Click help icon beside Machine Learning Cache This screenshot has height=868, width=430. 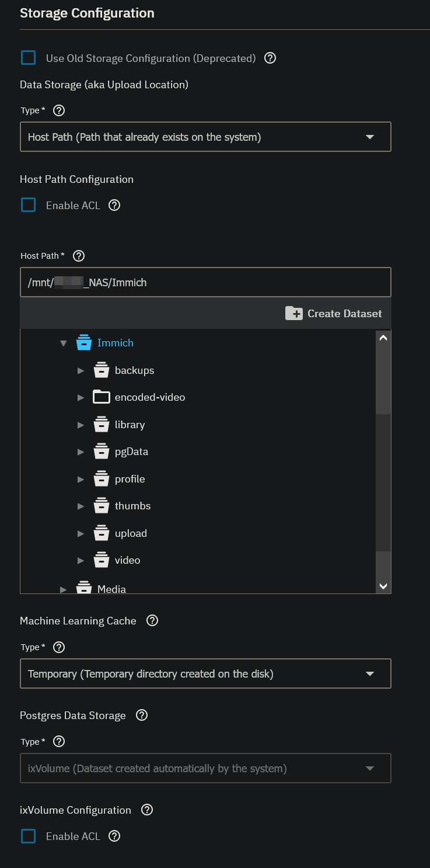[x=152, y=621]
